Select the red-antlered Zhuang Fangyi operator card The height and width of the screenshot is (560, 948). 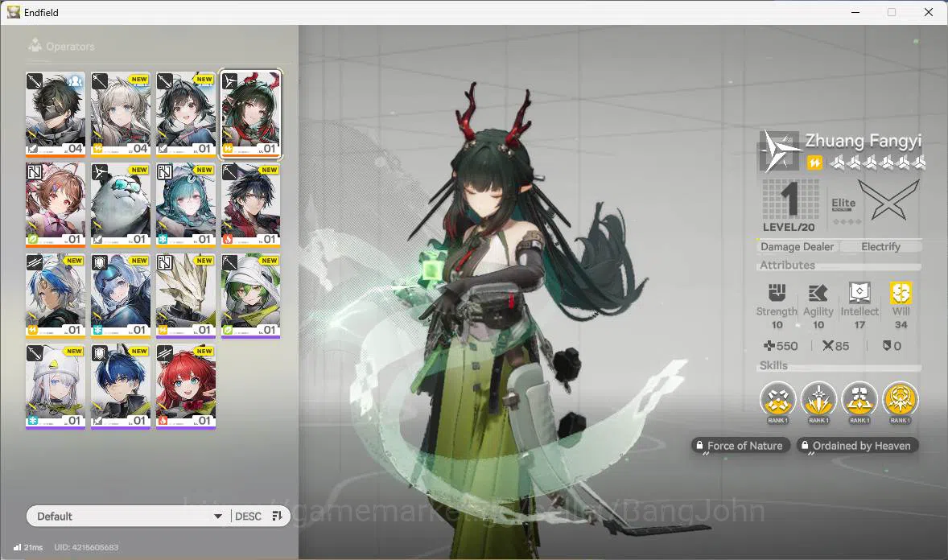251,114
